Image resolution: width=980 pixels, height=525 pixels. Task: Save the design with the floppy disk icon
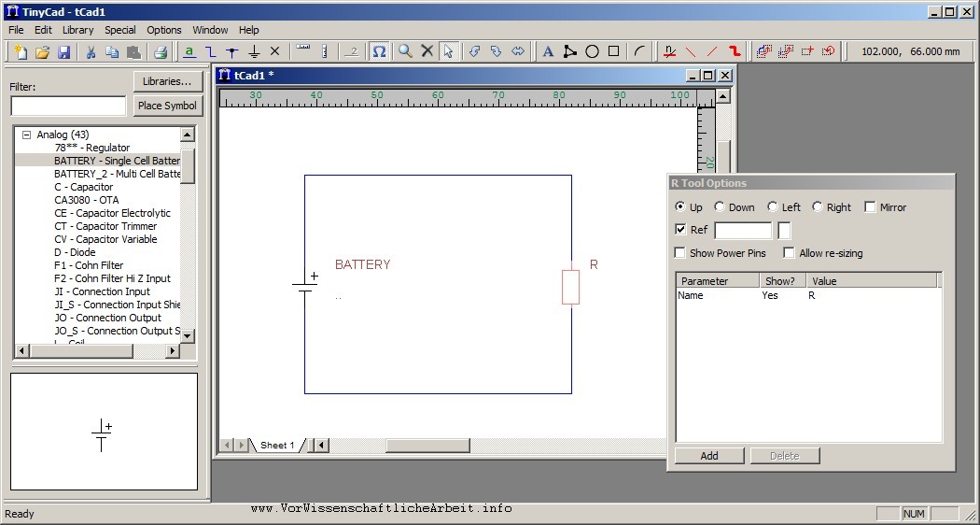tap(63, 52)
